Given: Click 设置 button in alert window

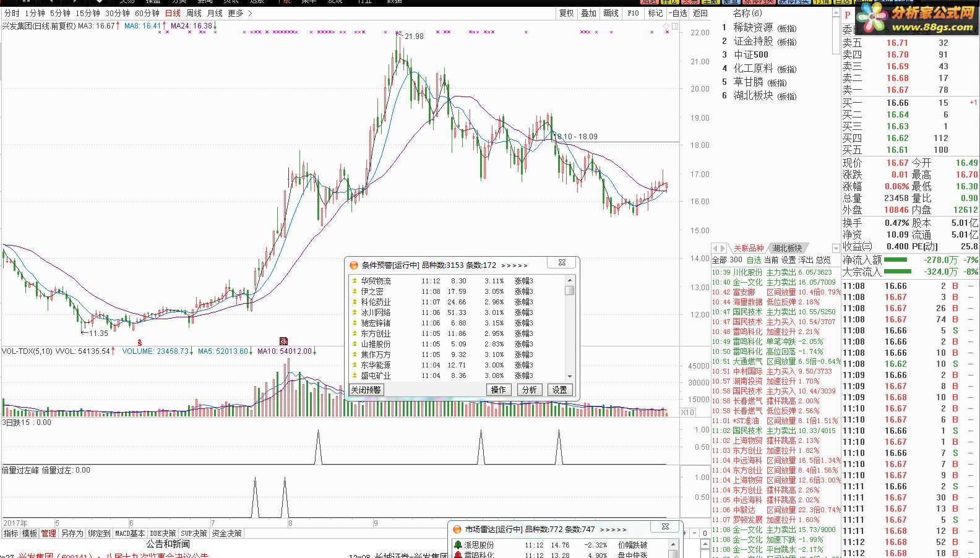Looking at the screenshot, I should pos(560,390).
